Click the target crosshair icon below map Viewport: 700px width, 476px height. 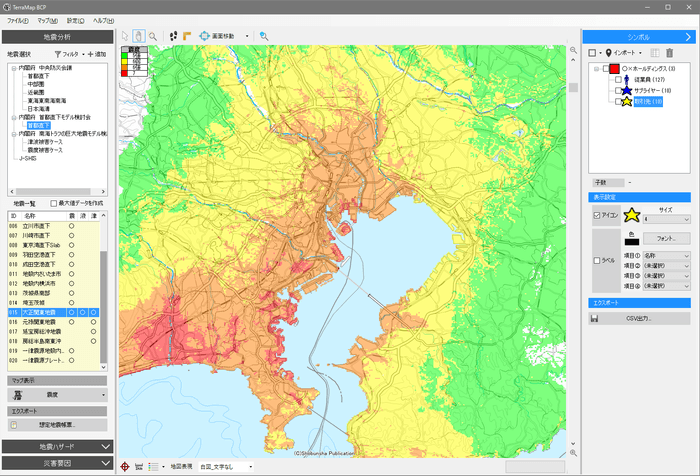coord(124,466)
